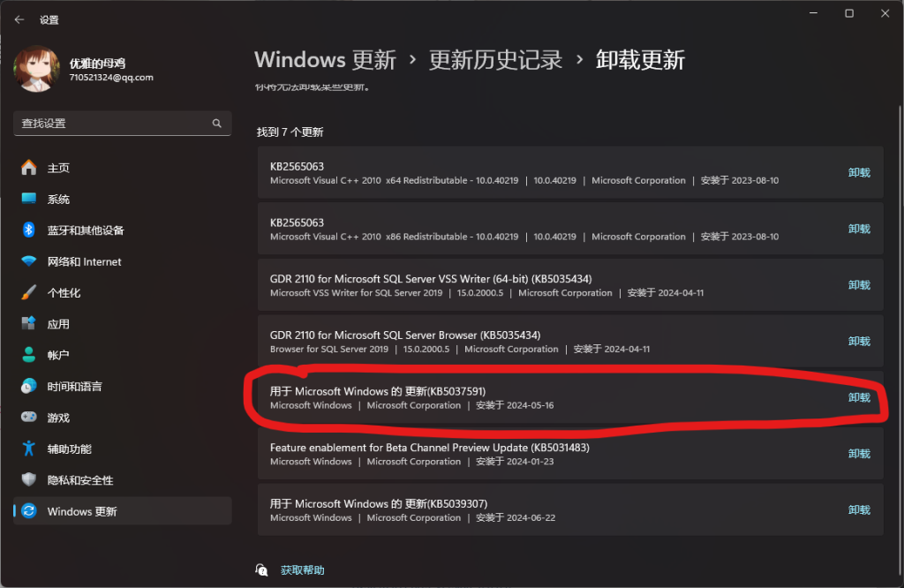The width and height of the screenshot is (904, 588).
Task: Click the Feature enablement for Beta Channel title
Action: click(430, 448)
